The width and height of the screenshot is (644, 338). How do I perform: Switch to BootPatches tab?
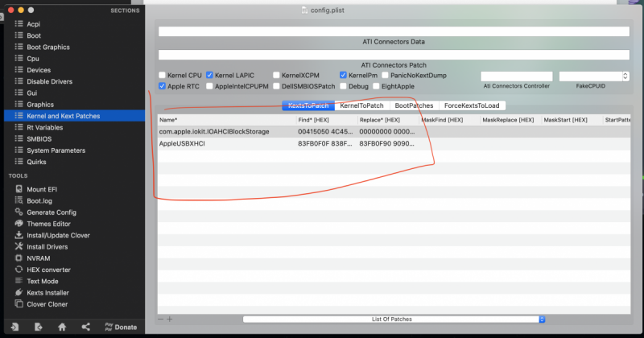[414, 105]
